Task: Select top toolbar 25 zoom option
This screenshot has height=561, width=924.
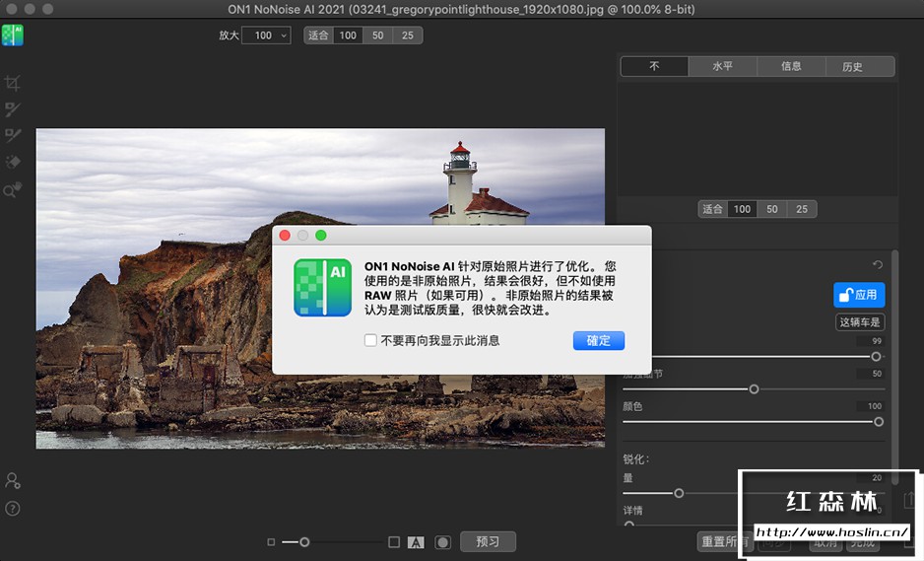Action: [x=408, y=35]
